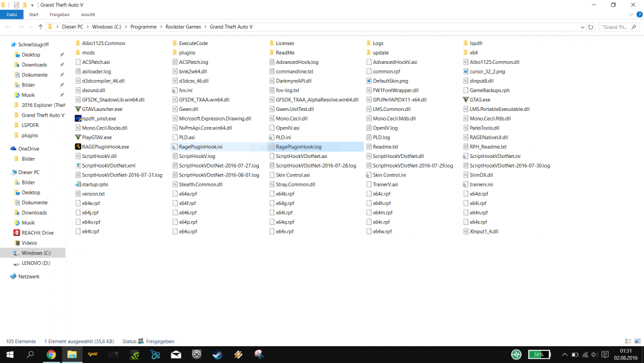Open the Freigeben ribbon tab

(x=59, y=14)
